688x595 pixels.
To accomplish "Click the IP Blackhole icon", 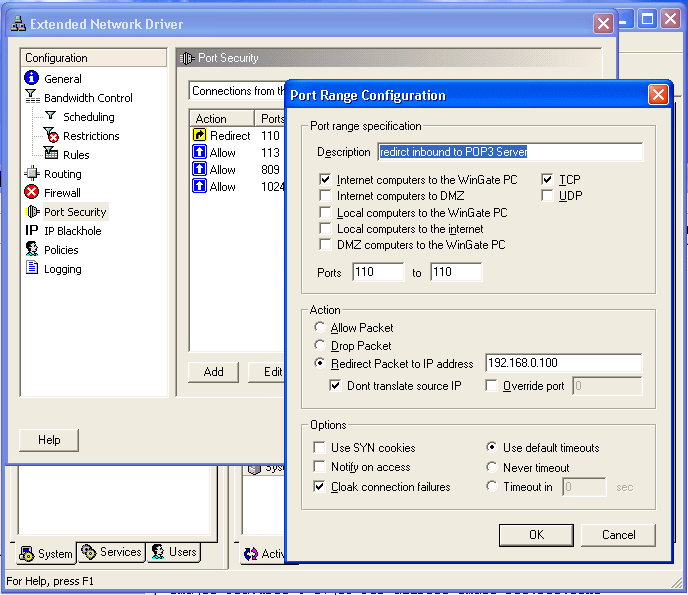I will pos(32,230).
